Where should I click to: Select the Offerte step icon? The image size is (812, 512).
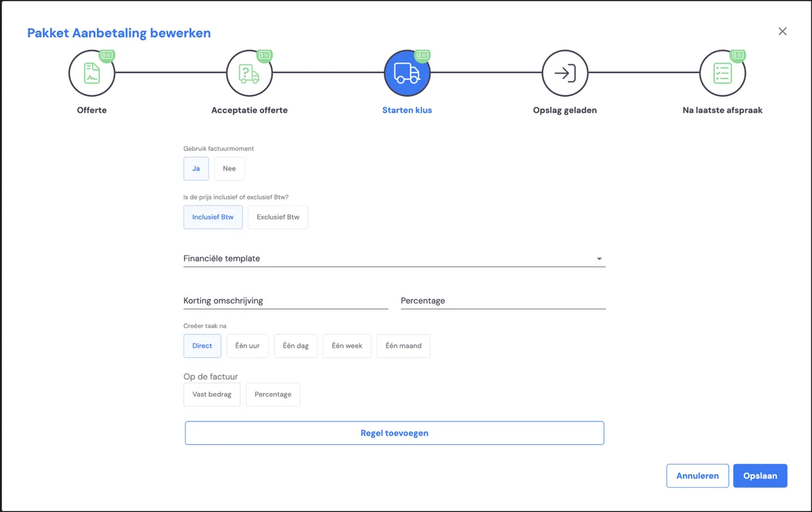tap(92, 73)
